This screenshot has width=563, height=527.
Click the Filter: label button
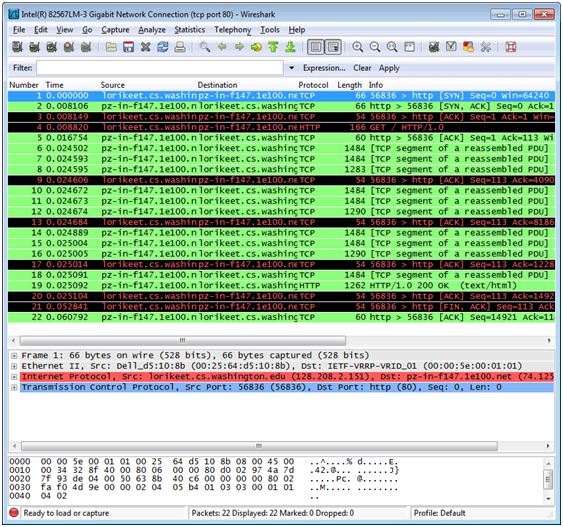22,68
